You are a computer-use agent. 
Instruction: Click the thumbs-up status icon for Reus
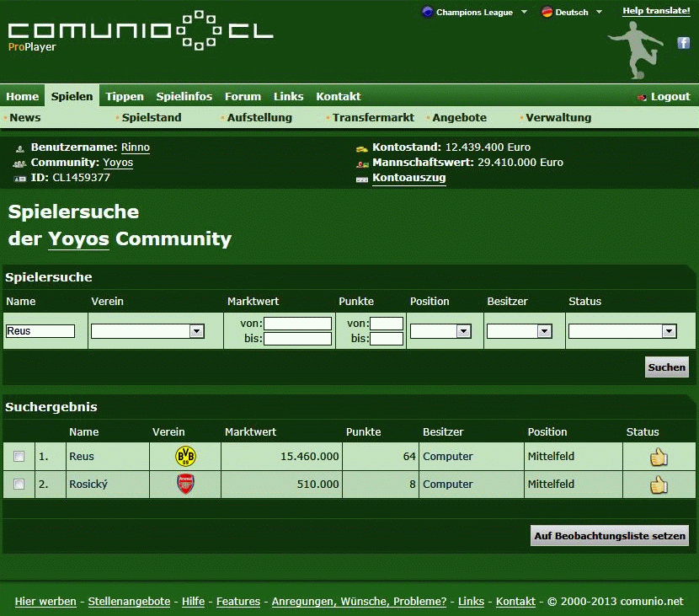click(x=658, y=457)
